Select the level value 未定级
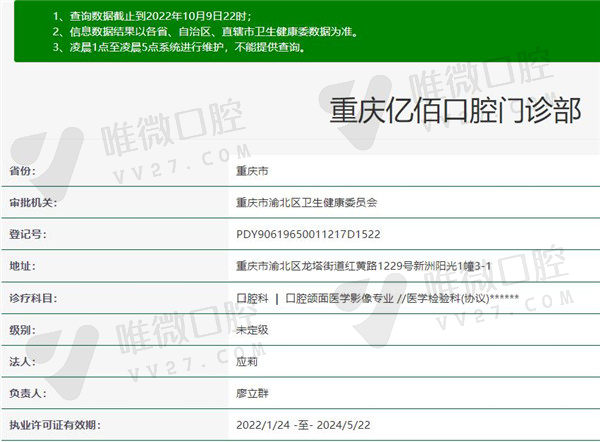600x442 pixels. pyautogui.click(x=252, y=329)
